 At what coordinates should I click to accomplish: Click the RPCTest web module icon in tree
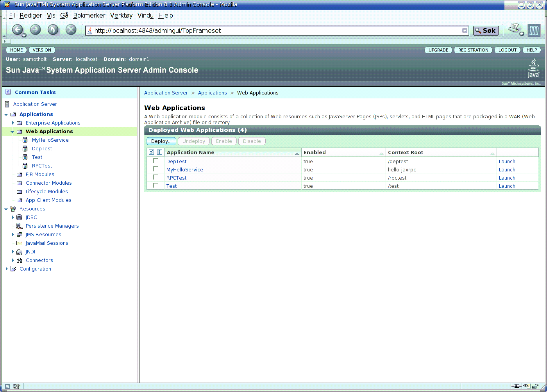point(25,166)
